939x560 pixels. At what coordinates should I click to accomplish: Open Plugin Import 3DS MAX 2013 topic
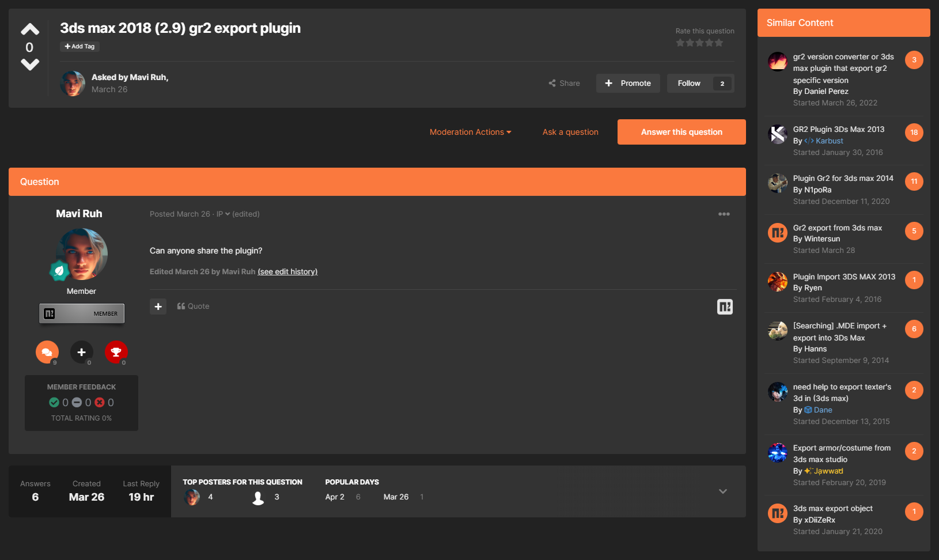[x=845, y=277]
